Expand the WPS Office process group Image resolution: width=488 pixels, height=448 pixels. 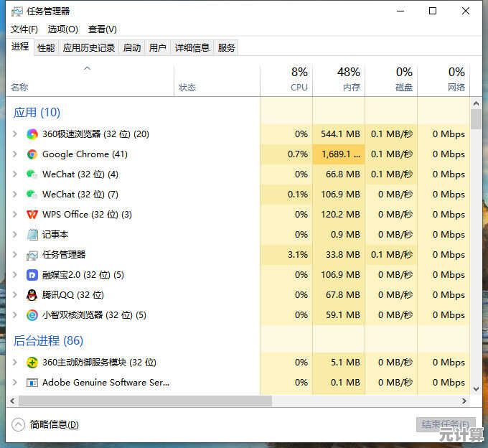pyautogui.click(x=14, y=215)
